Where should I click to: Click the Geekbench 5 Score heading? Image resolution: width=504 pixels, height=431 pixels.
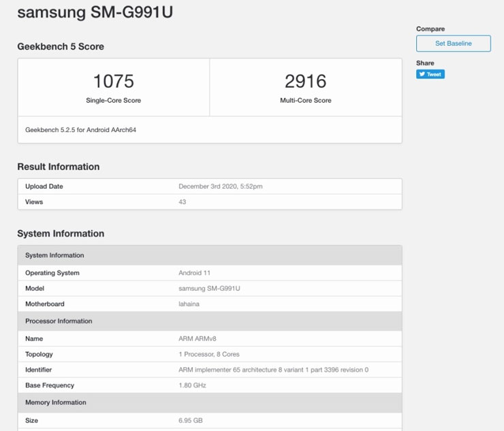coord(61,46)
